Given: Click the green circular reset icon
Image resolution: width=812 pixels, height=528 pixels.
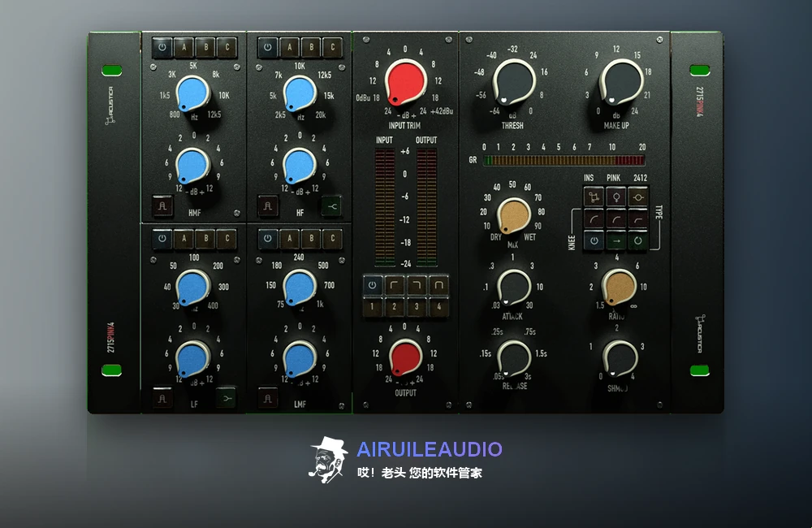Looking at the screenshot, I should click(x=638, y=241).
